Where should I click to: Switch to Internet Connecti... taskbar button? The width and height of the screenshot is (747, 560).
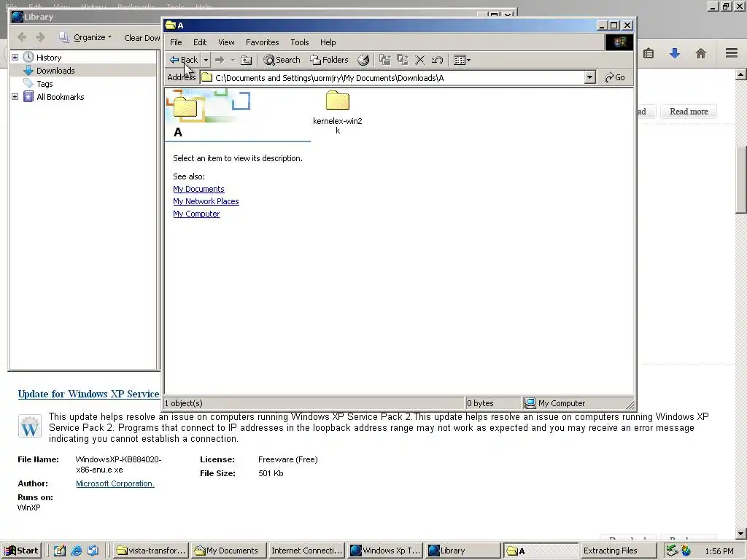point(306,551)
